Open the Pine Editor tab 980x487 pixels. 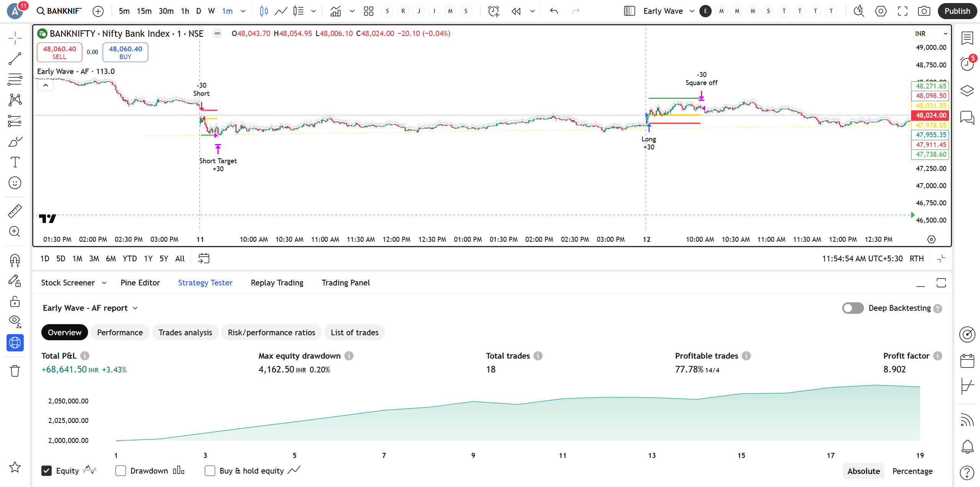pos(140,283)
